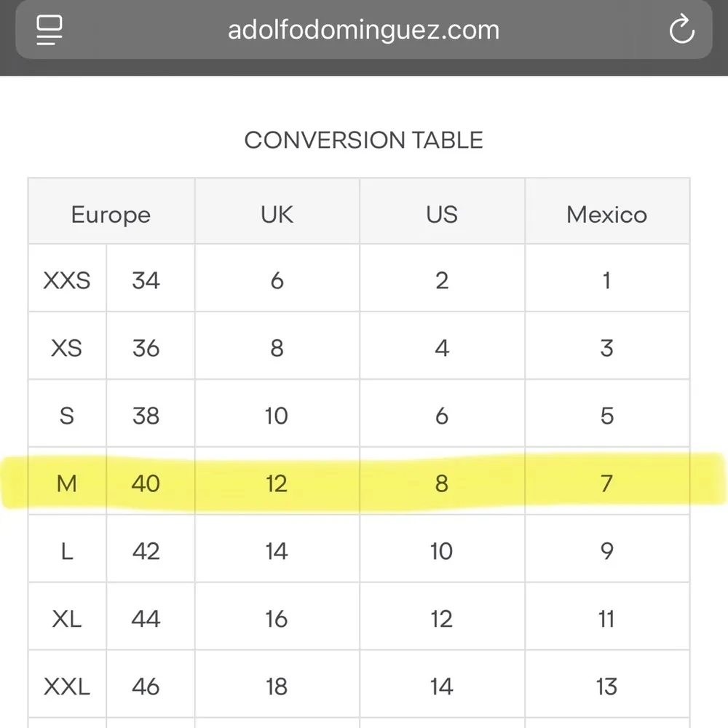The image size is (728, 728).
Task: Select the UK column header
Action: pyautogui.click(x=277, y=215)
